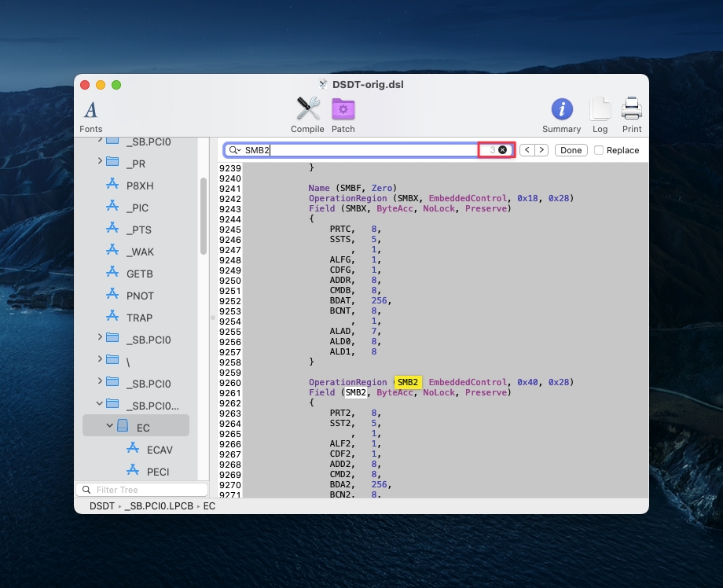The image size is (723, 588).
Task: Select the GETB method in the tree
Action: pos(139,274)
